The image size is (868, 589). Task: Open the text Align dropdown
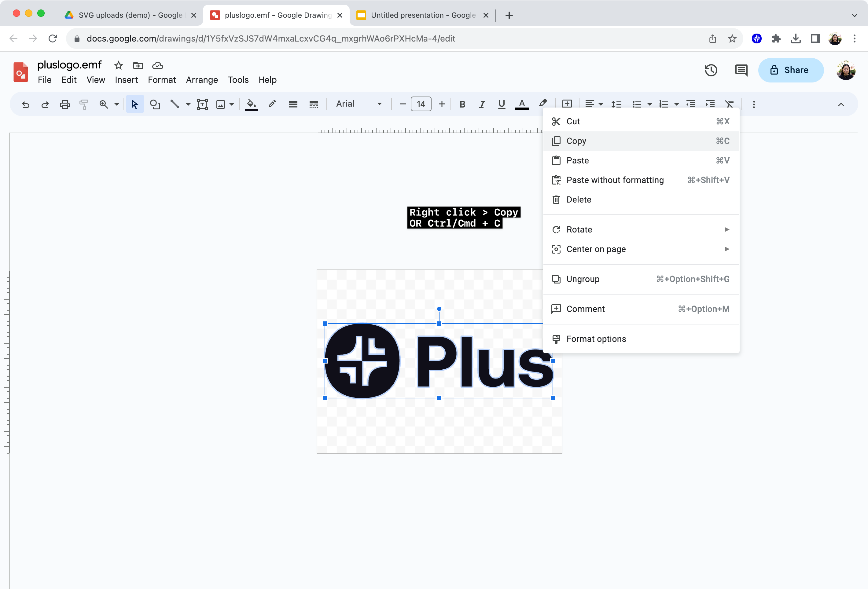click(594, 104)
